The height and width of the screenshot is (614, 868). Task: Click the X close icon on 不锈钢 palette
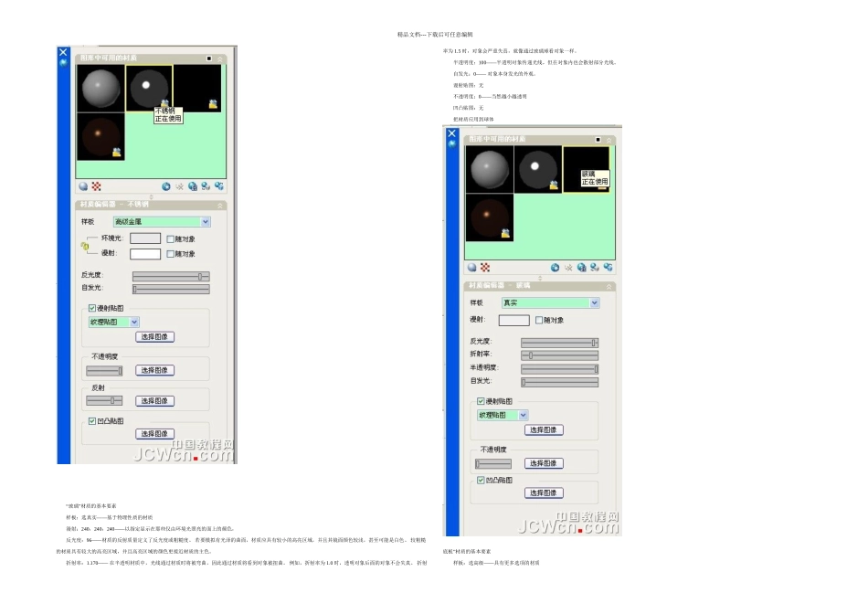click(x=63, y=52)
